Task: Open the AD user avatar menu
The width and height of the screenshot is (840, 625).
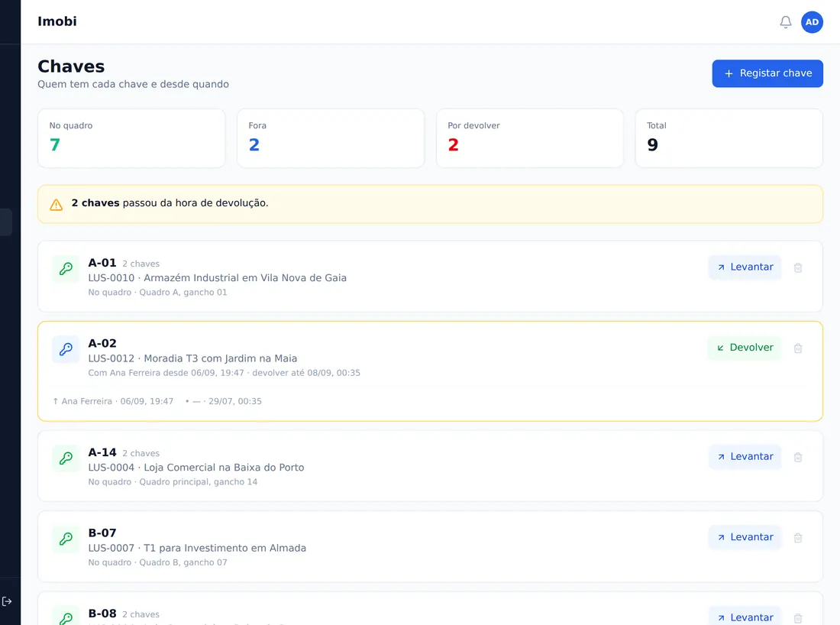Action: [x=812, y=22]
